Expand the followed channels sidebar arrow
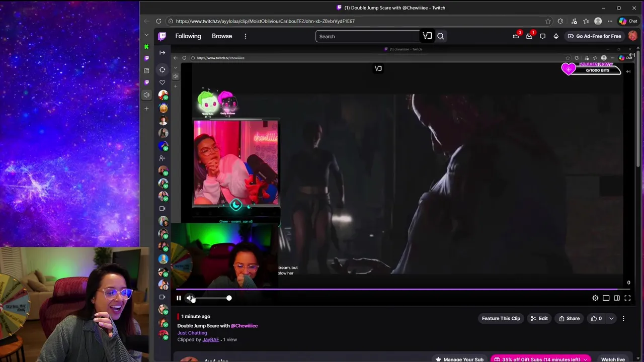The image size is (644, 362). click(162, 52)
